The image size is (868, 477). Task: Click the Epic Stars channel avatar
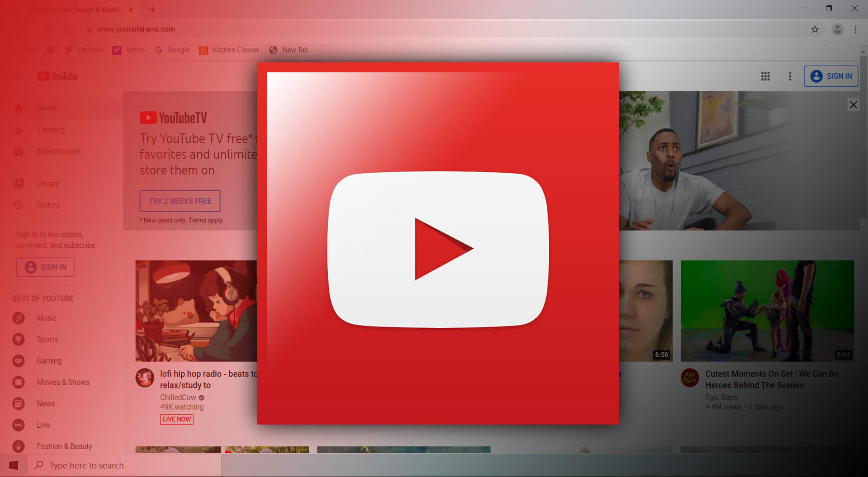pos(690,378)
